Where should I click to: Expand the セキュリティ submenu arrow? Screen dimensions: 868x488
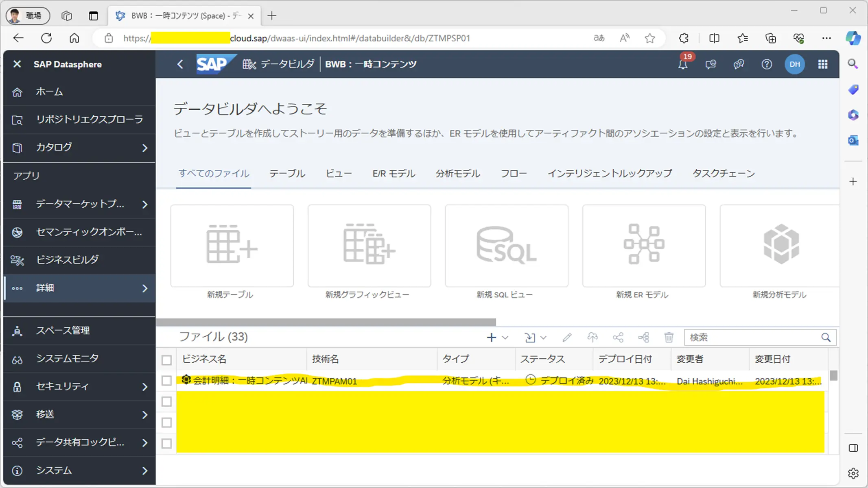[145, 387]
